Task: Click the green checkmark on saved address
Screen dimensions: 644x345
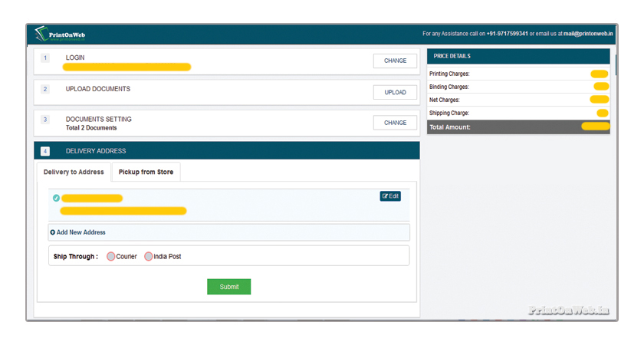Action: point(56,198)
